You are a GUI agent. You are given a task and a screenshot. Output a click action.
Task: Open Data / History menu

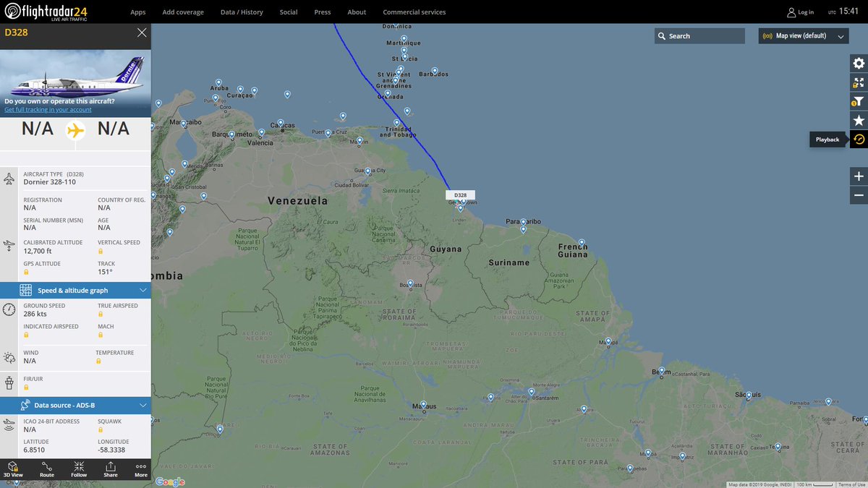coord(242,12)
